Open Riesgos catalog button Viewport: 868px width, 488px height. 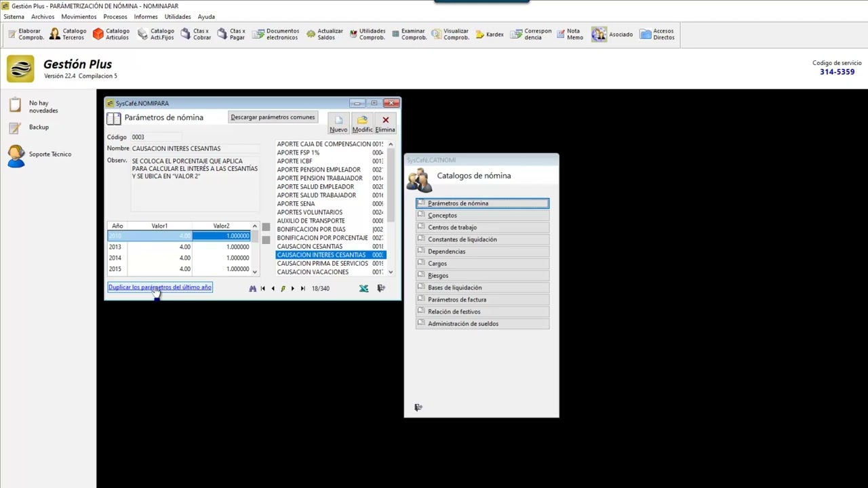482,276
